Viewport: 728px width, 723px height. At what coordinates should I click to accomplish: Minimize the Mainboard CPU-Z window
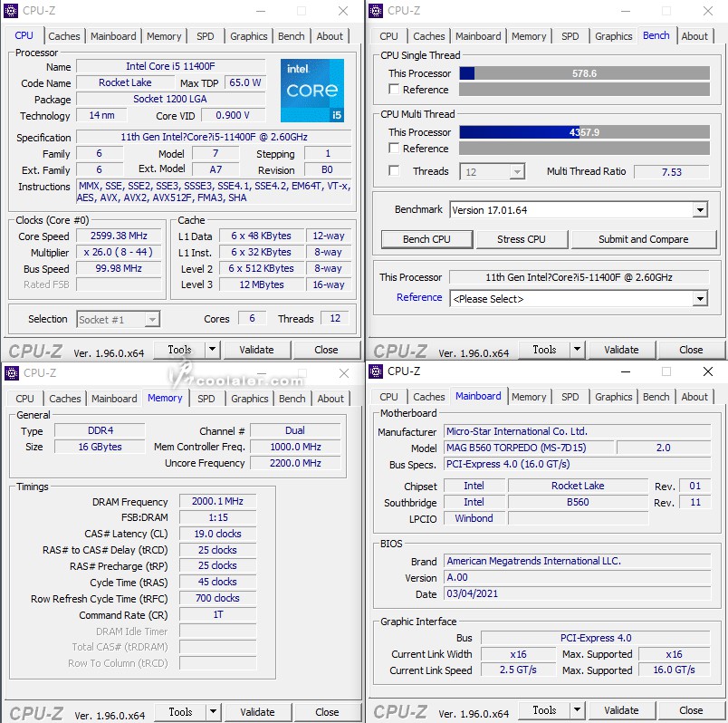(x=626, y=371)
